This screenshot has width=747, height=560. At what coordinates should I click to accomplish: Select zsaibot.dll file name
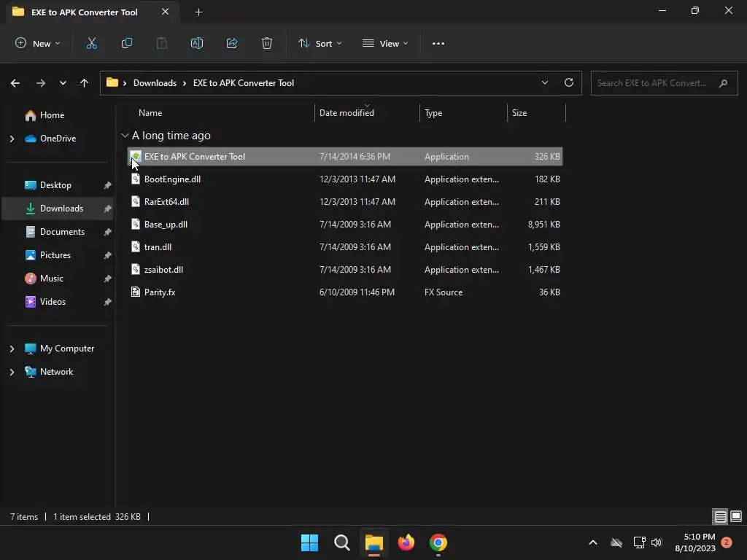coord(163,270)
